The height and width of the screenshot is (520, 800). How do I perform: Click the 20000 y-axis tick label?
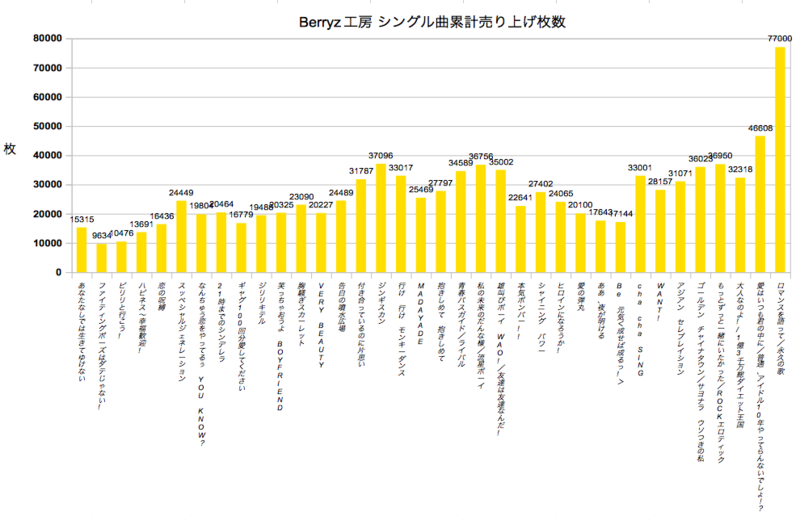tap(47, 214)
